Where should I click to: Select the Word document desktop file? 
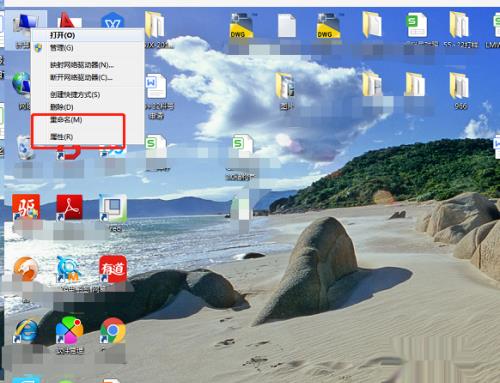156,86
